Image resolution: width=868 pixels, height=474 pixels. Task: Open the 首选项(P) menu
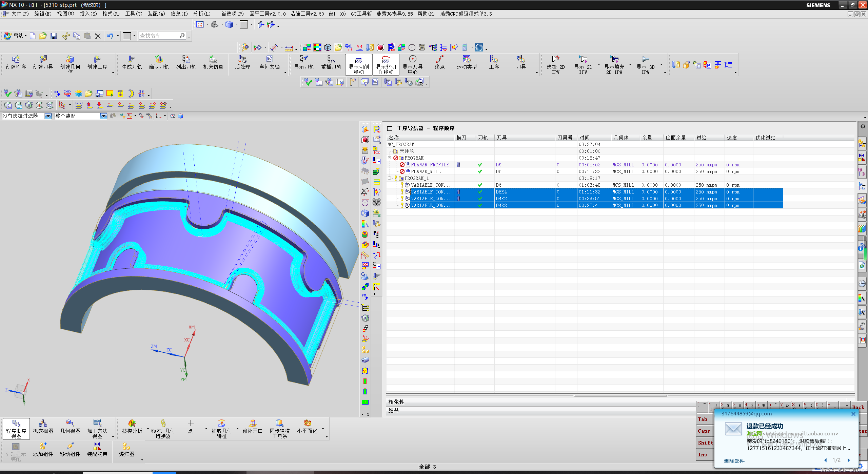pos(233,14)
